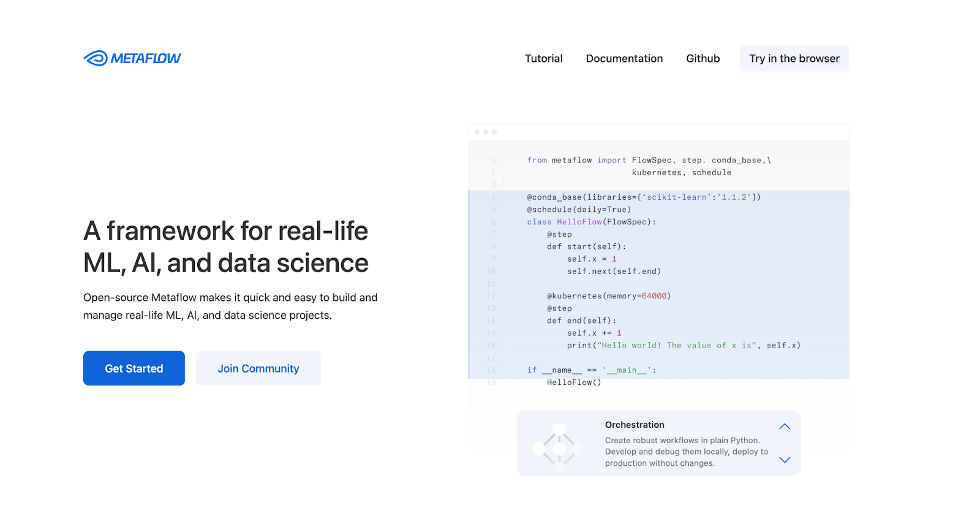Click Try in the browser button
The width and height of the screenshot is (980, 524).
coord(794,58)
